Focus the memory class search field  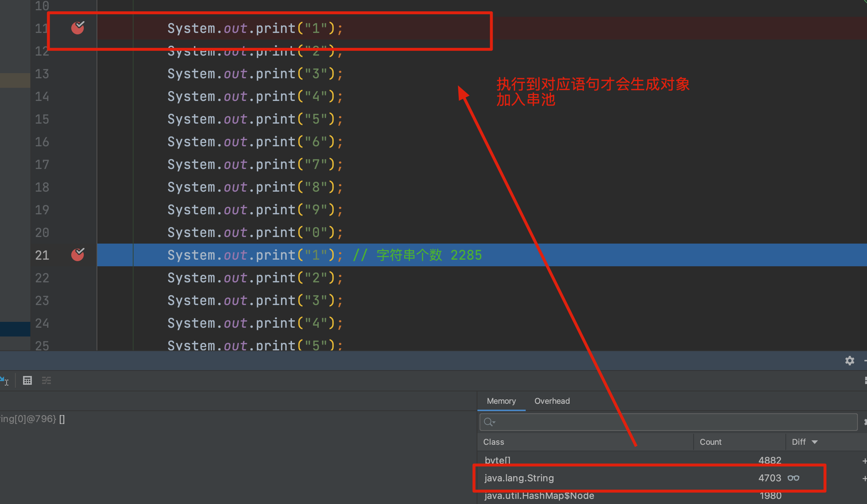(669, 422)
